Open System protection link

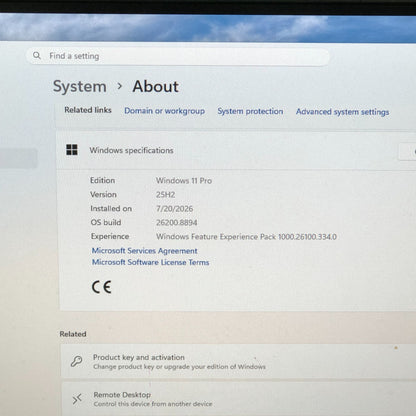(x=250, y=111)
